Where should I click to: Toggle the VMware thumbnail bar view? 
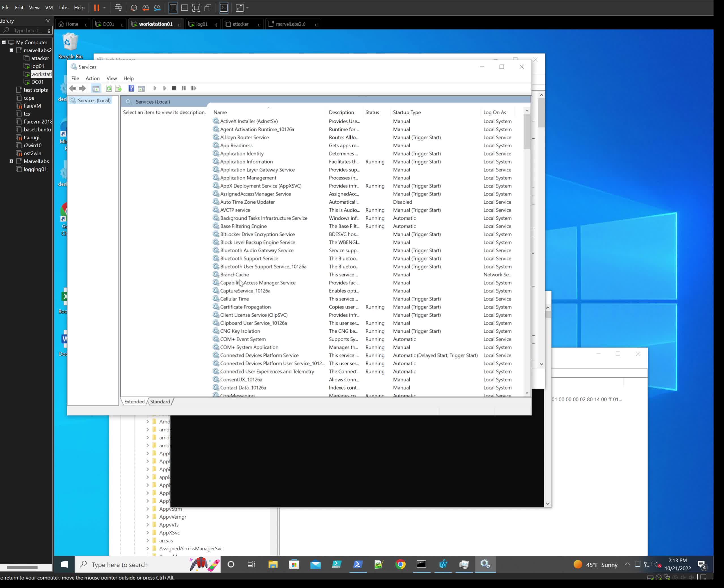(x=185, y=7)
